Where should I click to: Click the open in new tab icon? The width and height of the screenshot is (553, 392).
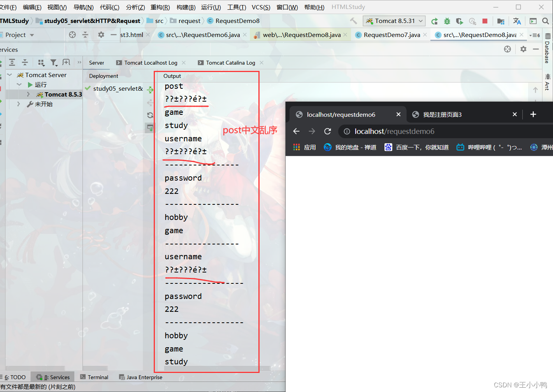[66, 62]
